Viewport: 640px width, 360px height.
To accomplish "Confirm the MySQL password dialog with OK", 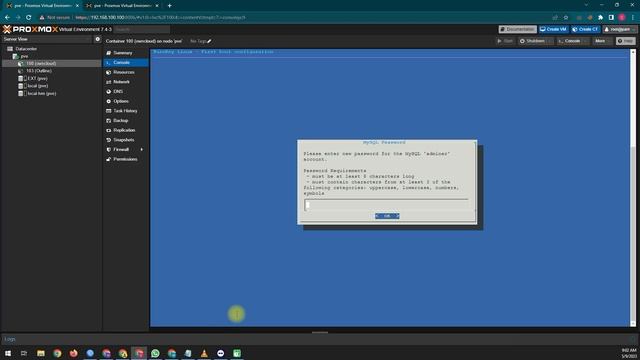I will tap(387, 216).
